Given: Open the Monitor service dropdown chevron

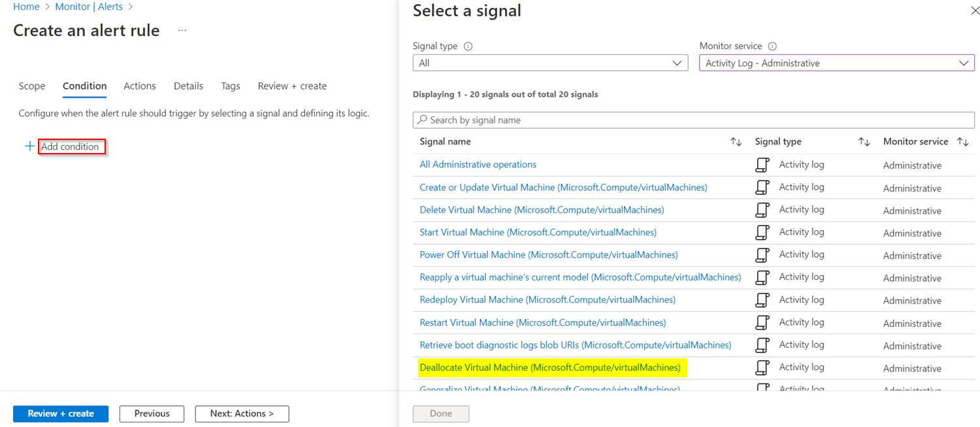Looking at the screenshot, I should (x=964, y=62).
